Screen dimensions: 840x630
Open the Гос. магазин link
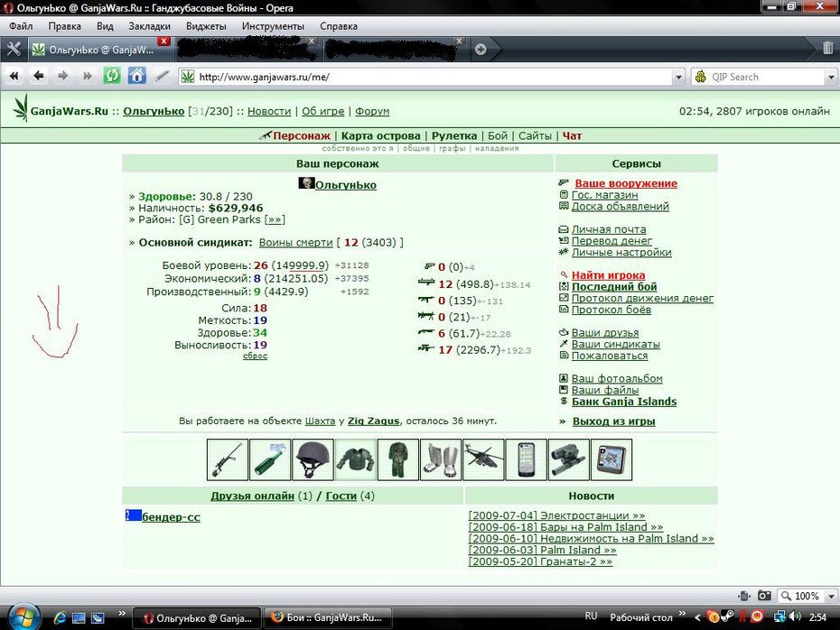coord(605,195)
